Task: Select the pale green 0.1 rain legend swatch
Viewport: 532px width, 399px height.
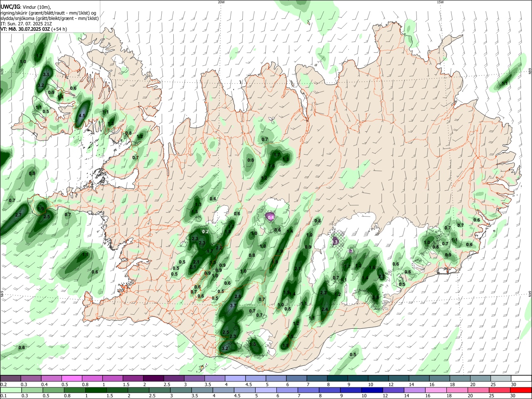Action: pyautogui.click(x=11, y=390)
